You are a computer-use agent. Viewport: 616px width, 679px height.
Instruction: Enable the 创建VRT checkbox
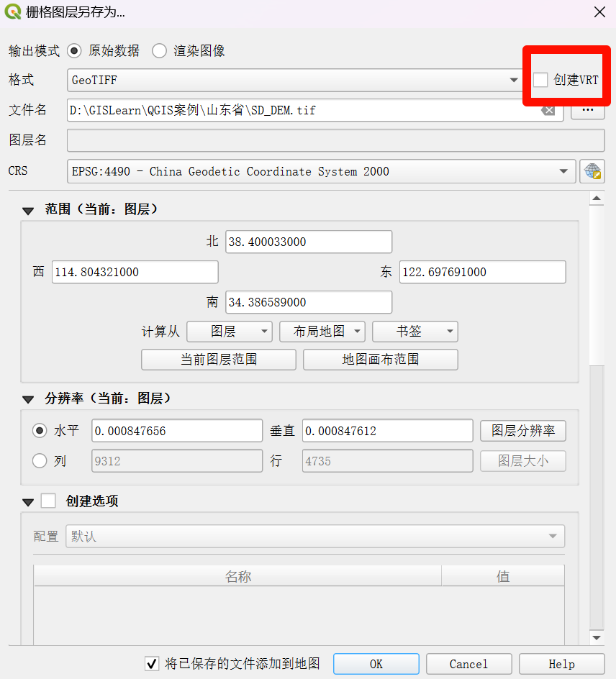[540, 80]
